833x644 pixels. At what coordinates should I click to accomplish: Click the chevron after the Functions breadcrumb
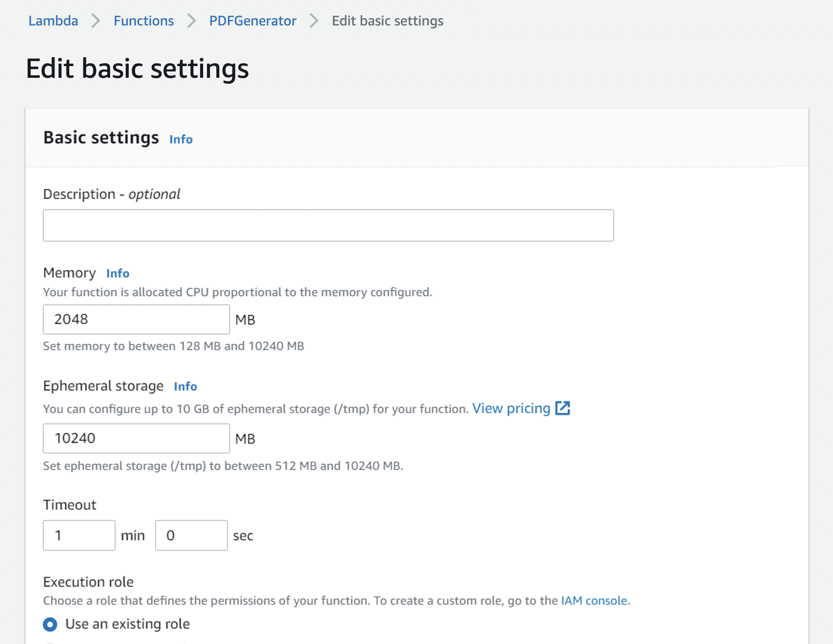click(191, 21)
